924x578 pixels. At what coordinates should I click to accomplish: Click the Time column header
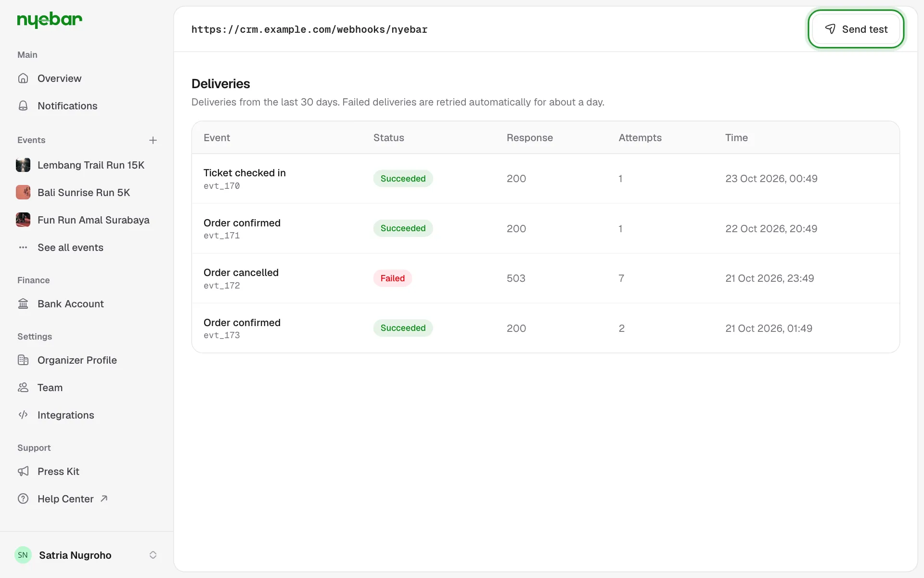pos(736,138)
